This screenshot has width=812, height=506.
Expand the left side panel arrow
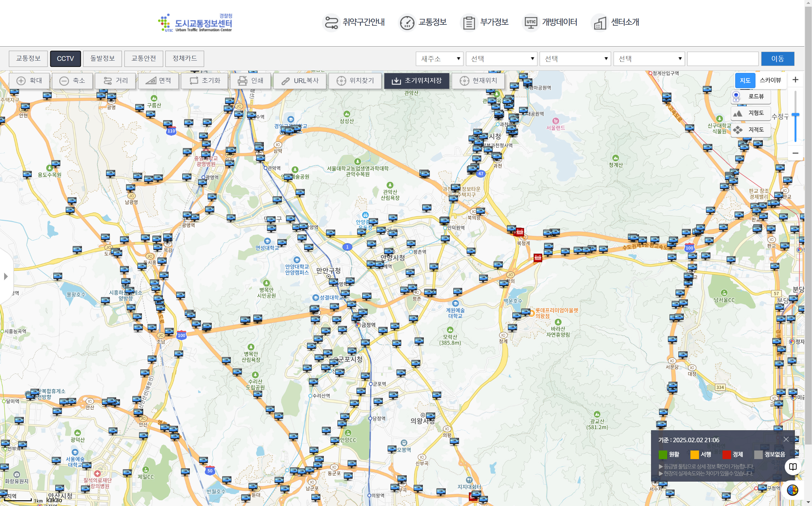click(x=6, y=276)
